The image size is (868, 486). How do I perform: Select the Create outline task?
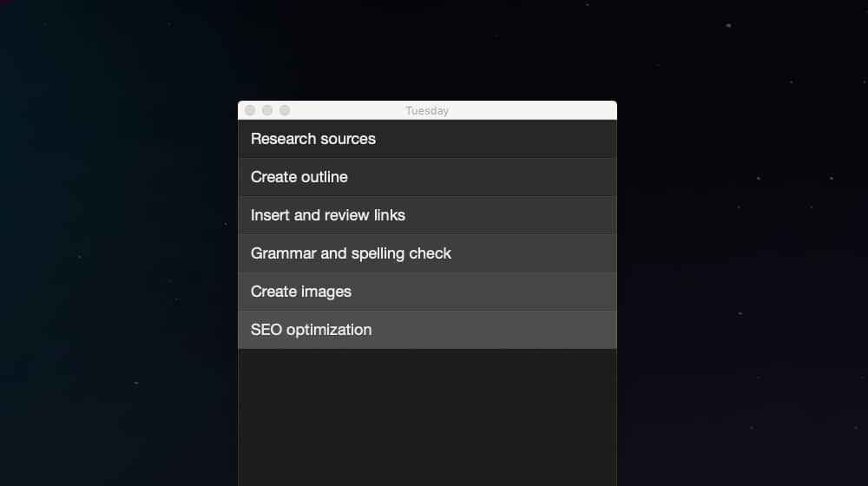[427, 177]
